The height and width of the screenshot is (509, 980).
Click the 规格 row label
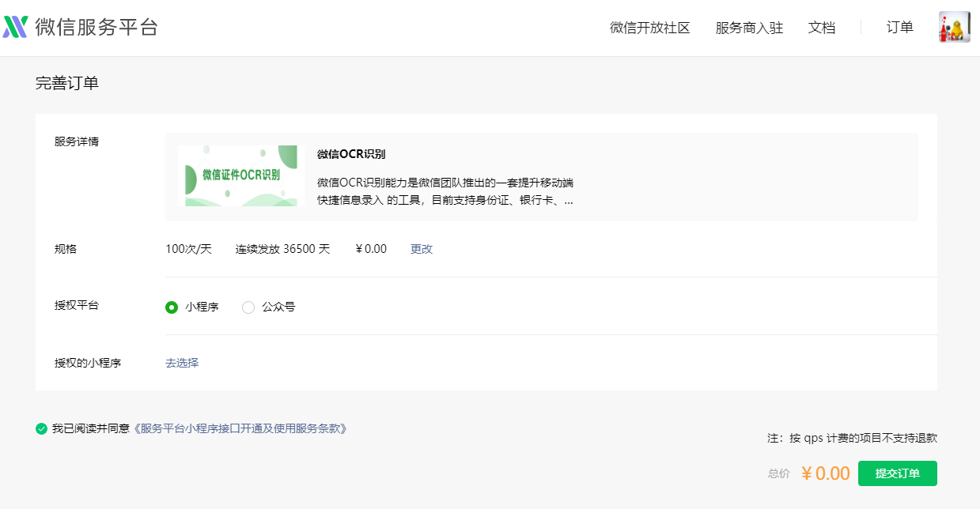(66, 249)
